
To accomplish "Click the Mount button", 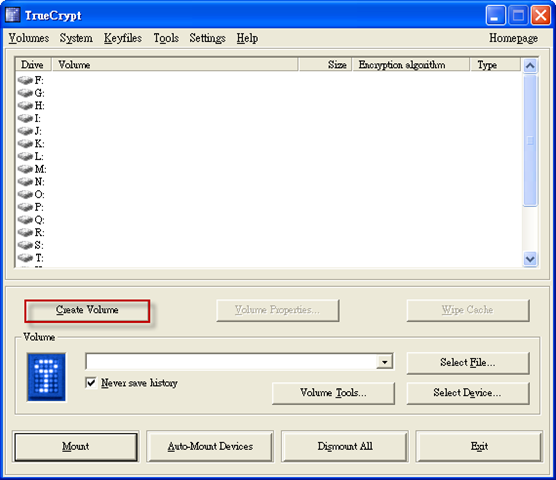I will 76,446.
